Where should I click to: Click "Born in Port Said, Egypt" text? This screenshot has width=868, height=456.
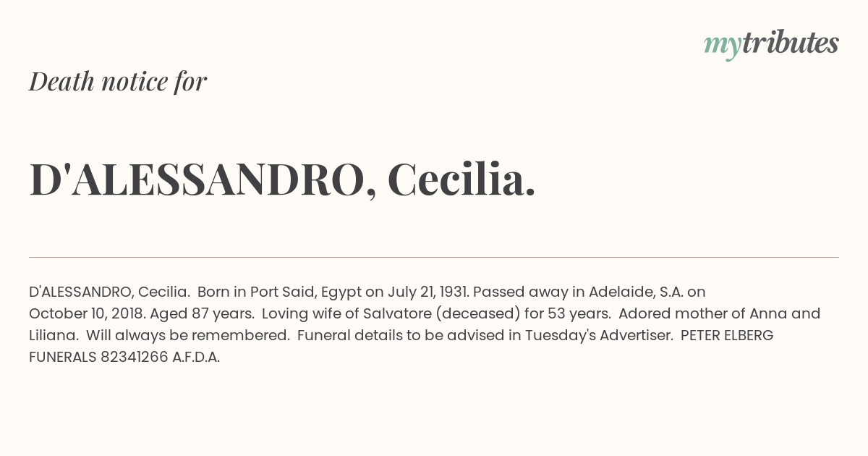click(279, 292)
